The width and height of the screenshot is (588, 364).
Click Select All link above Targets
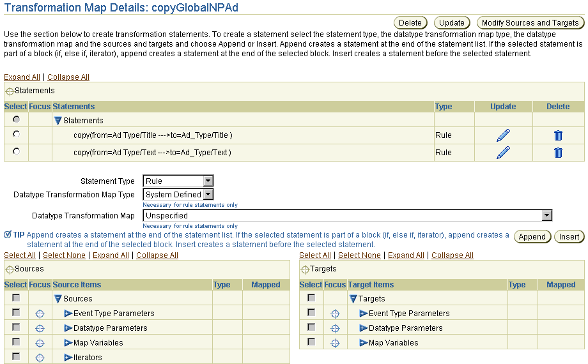(315, 255)
